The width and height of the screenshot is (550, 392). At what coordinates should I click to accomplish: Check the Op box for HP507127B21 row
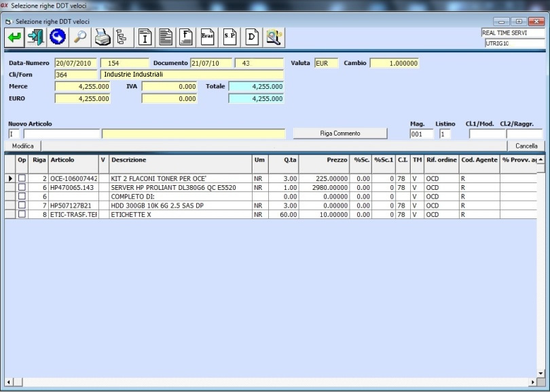coord(22,205)
